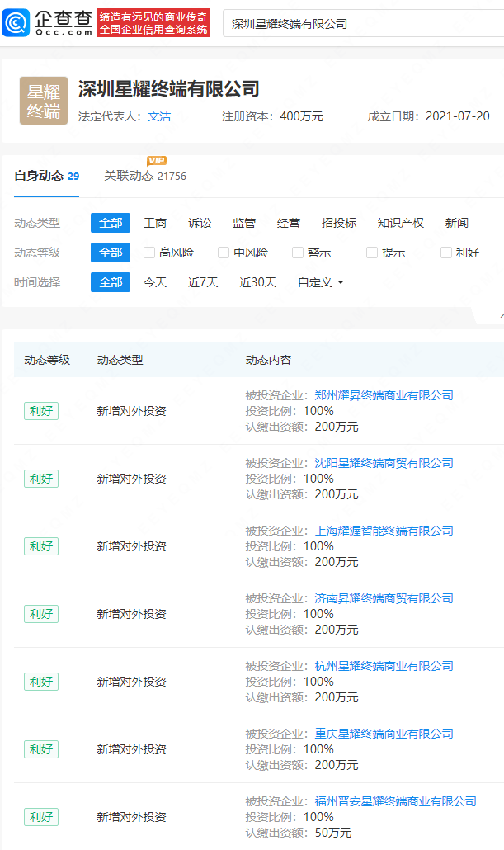Filter by 工商 type
Viewport: 504px width, 850px height.
point(155,223)
